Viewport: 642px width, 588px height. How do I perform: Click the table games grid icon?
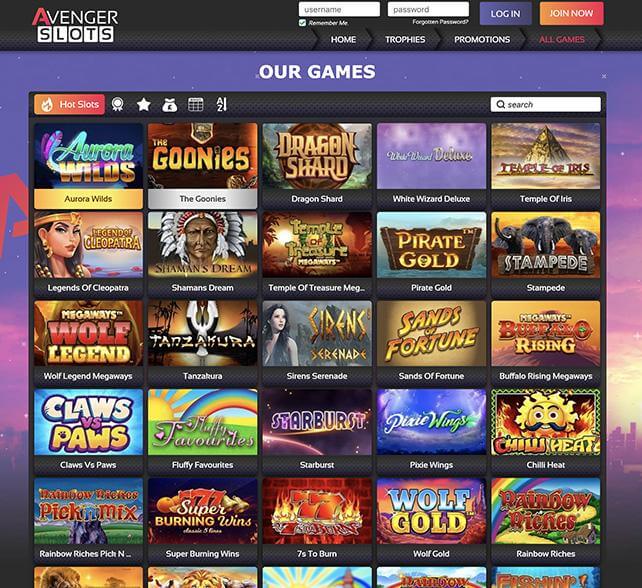click(195, 104)
